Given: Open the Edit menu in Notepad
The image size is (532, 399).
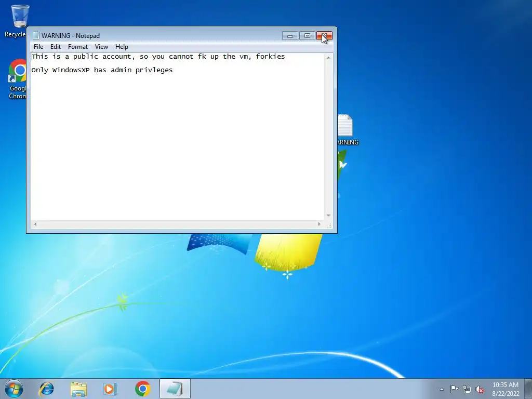Looking at the screenshot, I should 55,46.
